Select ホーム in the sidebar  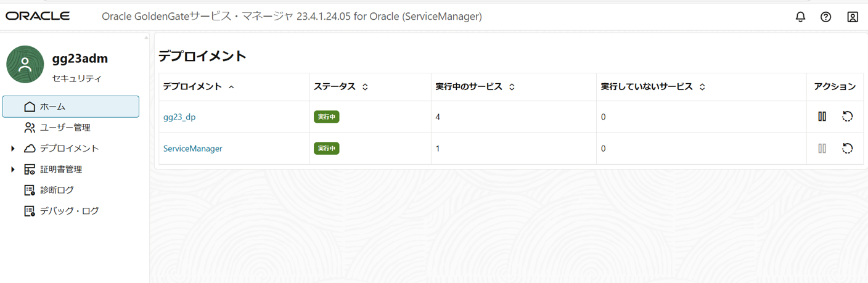pos(71,107)
